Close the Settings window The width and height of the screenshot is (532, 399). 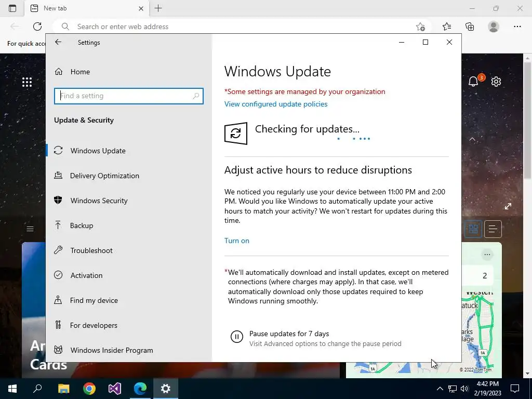pos(449,42)
